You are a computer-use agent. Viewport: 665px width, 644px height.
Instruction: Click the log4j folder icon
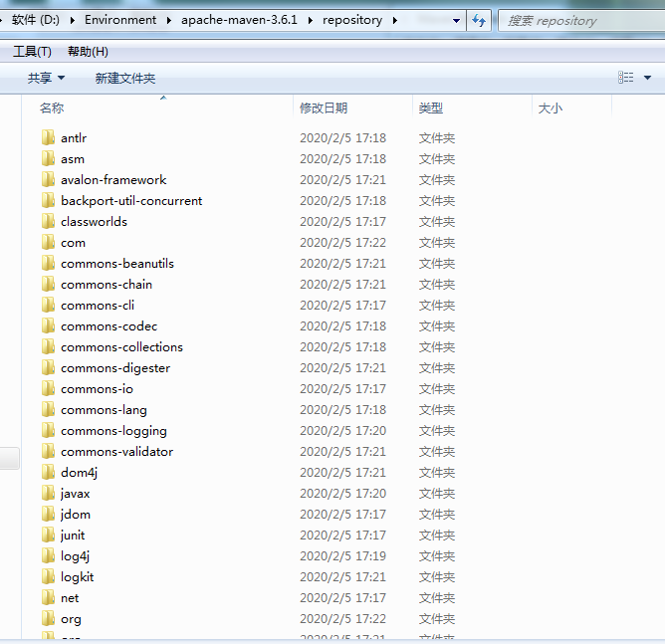[x=48, y=555]
